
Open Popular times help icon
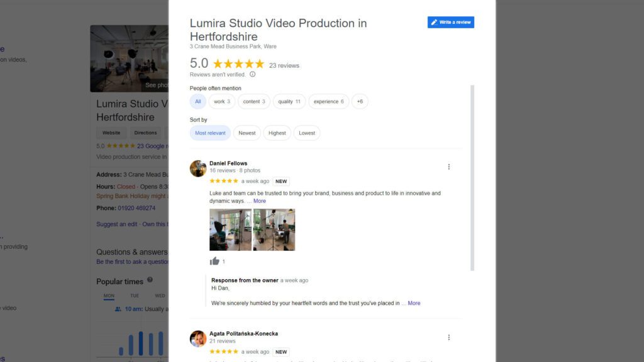point(150,280)
